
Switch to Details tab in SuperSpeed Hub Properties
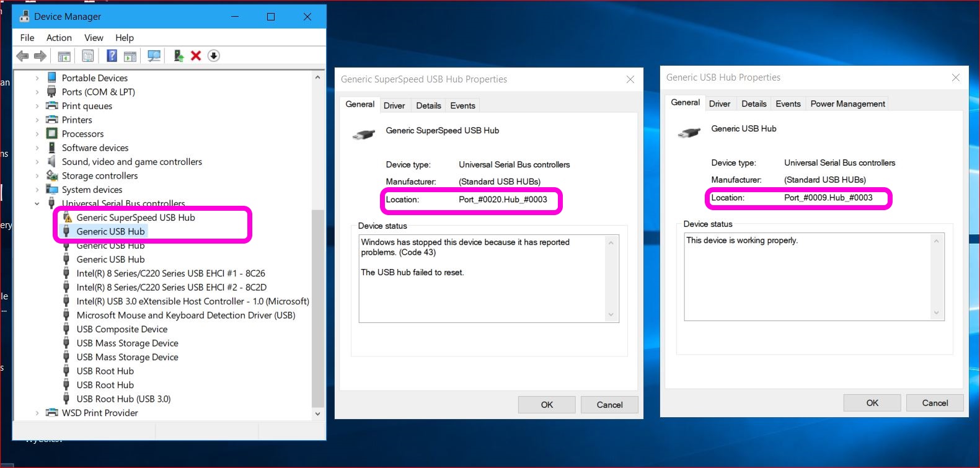click(x=428, y=105)
